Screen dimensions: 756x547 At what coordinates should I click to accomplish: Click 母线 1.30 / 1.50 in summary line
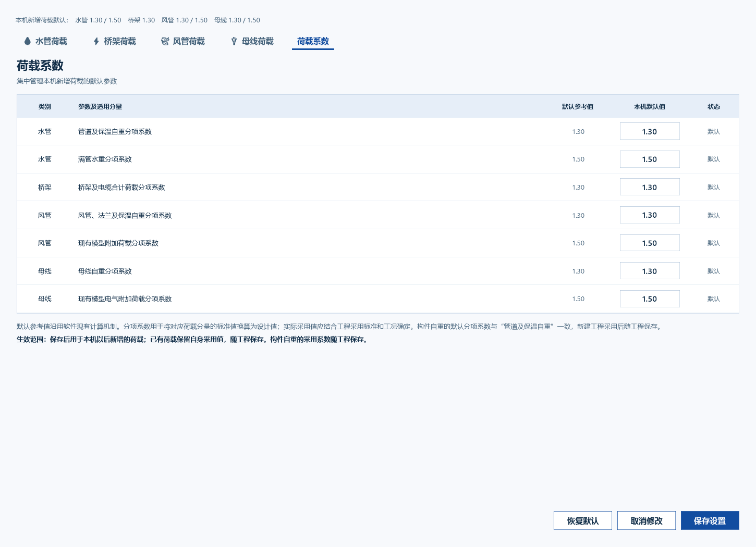pyautogui.click(x=237, y=20)
